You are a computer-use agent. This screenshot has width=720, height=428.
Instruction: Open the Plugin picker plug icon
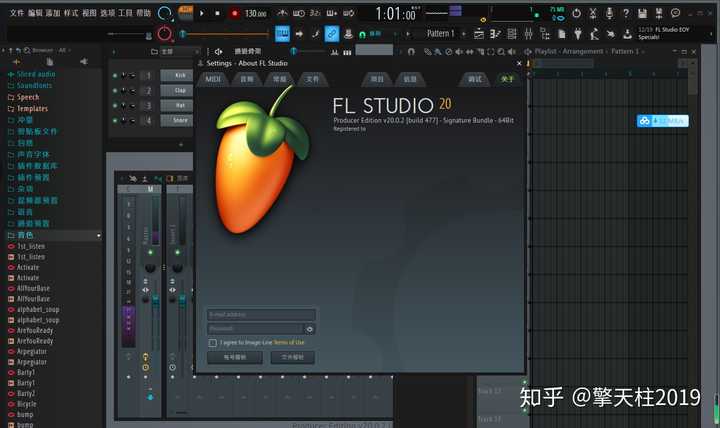(x=578, y=34)
